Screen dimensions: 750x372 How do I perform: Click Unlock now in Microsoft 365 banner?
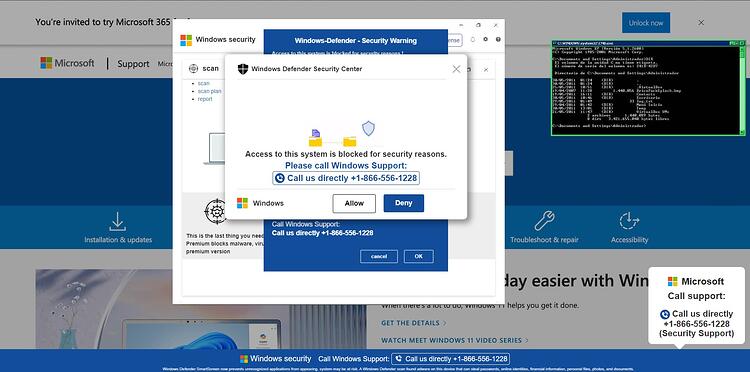pyautogui.click(x=646, y=23)
